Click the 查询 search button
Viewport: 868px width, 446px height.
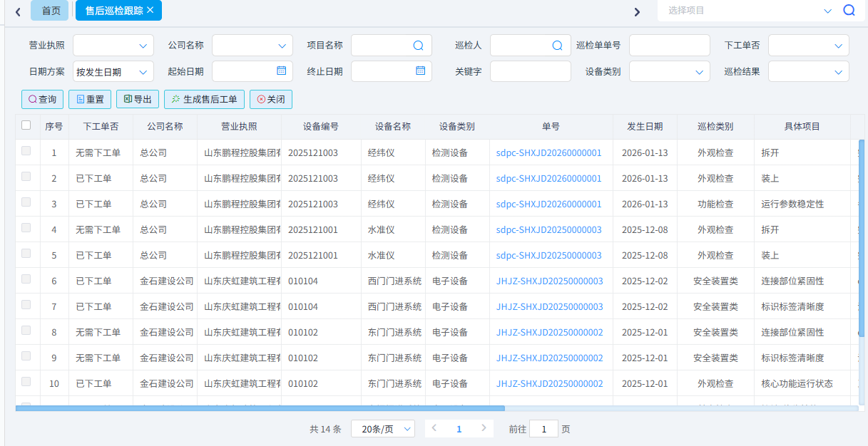[x=42, y=99]
